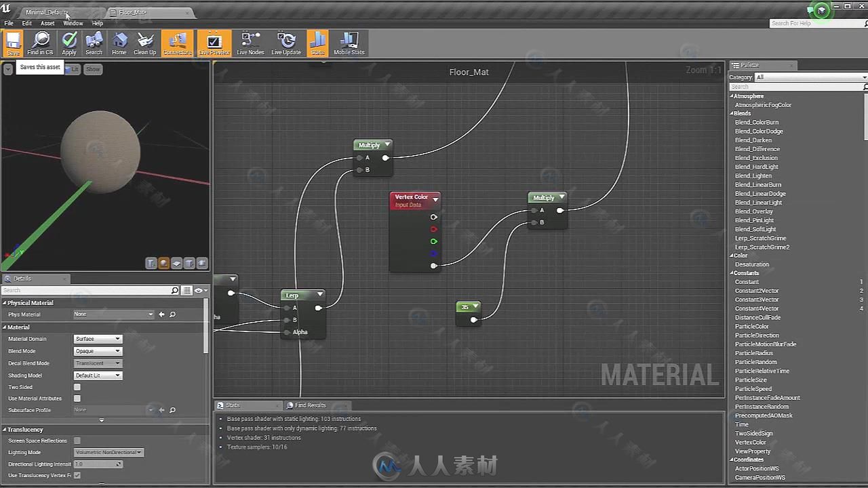Screen dimensions: 868x488
Task: Open the Help menu
Action: coord(98,23)
